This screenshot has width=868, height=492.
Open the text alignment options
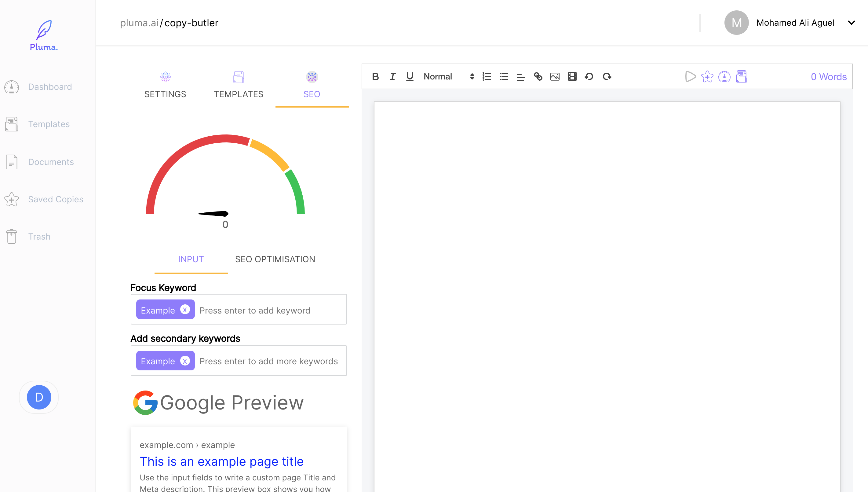click(x=521, y=77)
